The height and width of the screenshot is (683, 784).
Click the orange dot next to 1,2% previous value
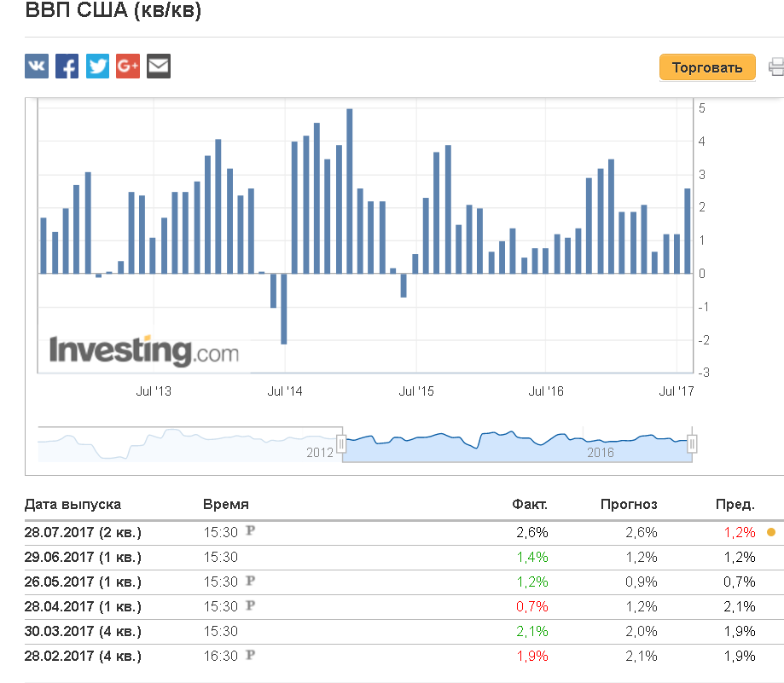coord(771,532)
